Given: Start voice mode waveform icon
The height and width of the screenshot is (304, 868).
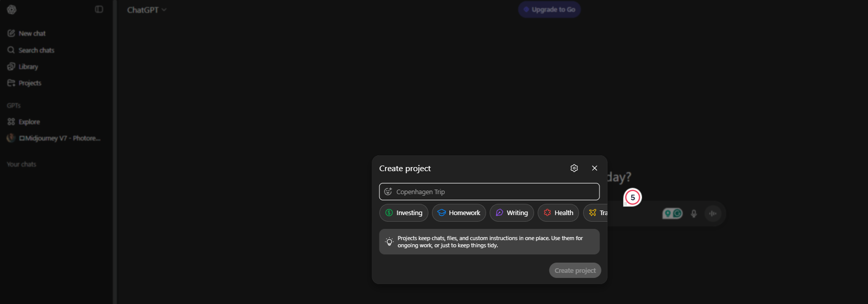Looking at the screenshot, I should [x=713, y=214].
